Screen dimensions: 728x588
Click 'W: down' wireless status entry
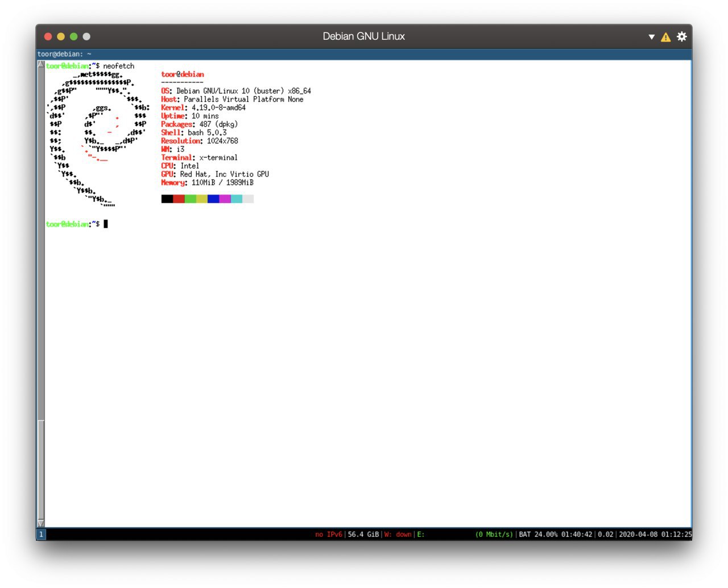398,535
